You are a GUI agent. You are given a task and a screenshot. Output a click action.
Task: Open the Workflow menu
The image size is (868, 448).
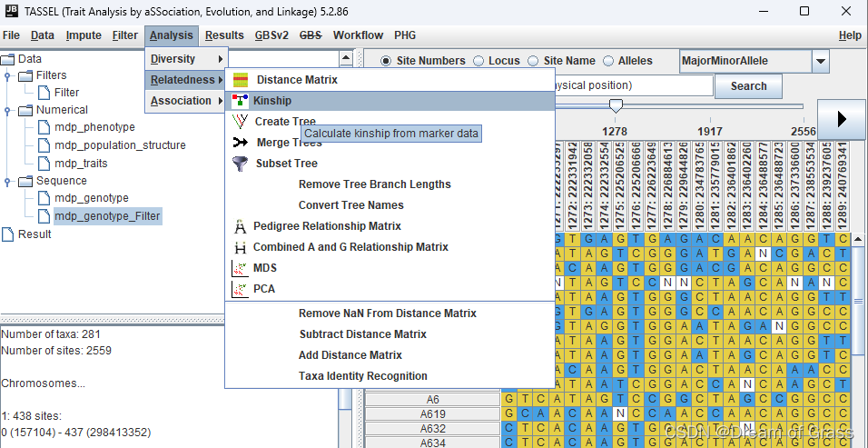[x=358, y=35]
